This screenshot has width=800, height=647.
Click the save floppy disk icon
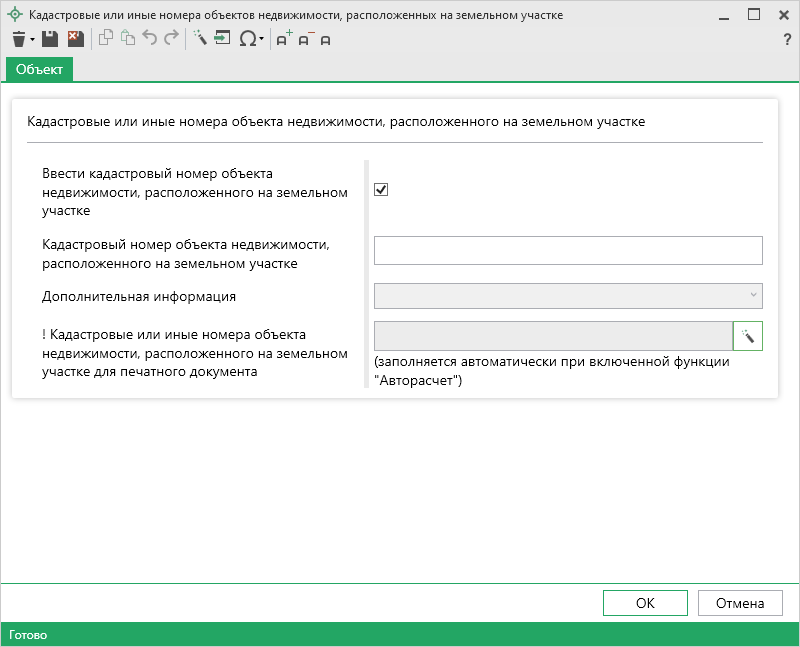tap(50, 39)
